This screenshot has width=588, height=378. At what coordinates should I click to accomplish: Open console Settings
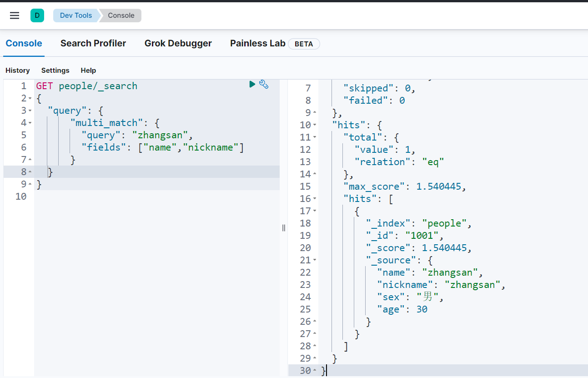tap(55, 71)
